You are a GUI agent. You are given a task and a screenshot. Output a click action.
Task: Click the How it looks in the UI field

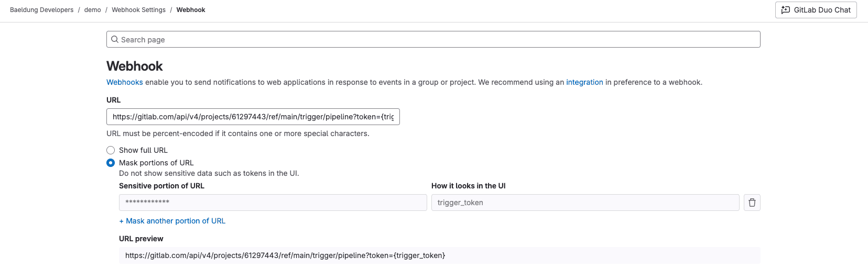(585, 203)
